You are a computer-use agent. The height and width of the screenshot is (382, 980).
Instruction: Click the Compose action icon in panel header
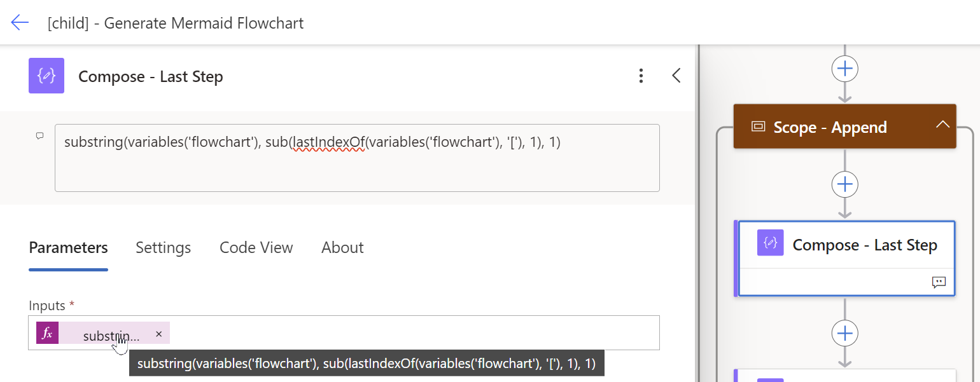46,76
